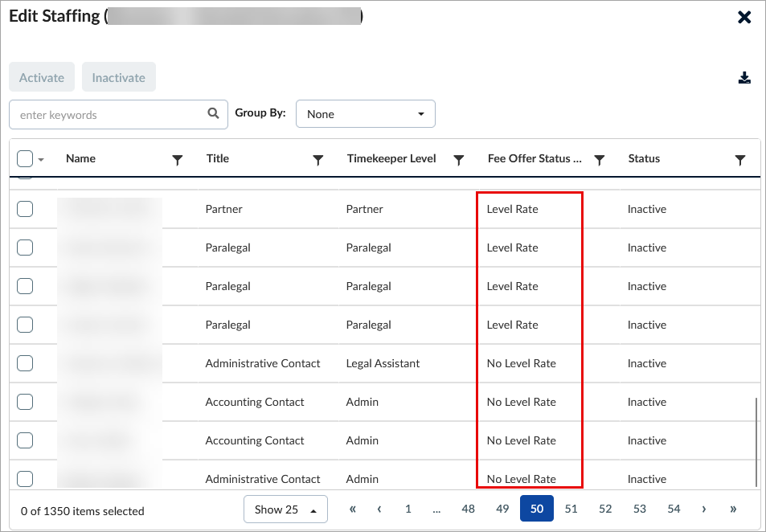
Task: Check the last Administrative Contact Admin checkbox
Action: click(25, 479)
